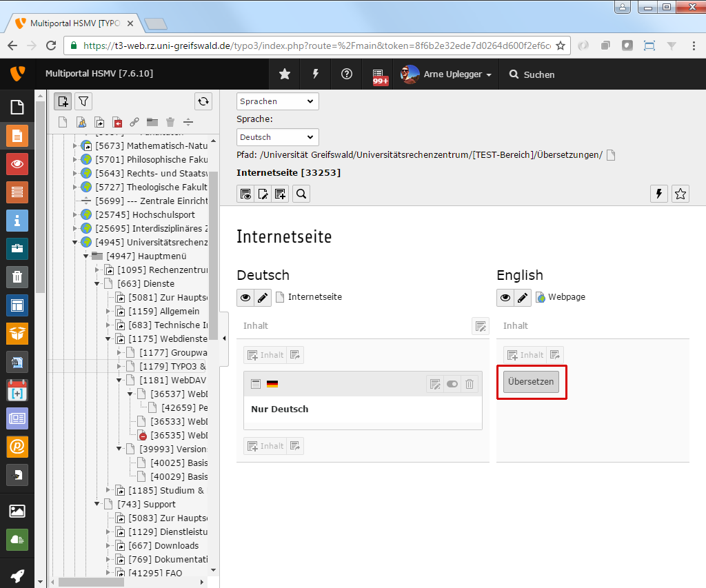This screenshot has height=588, width=706.
Task: Click the Übersetzen button
Action: [531, 381]
